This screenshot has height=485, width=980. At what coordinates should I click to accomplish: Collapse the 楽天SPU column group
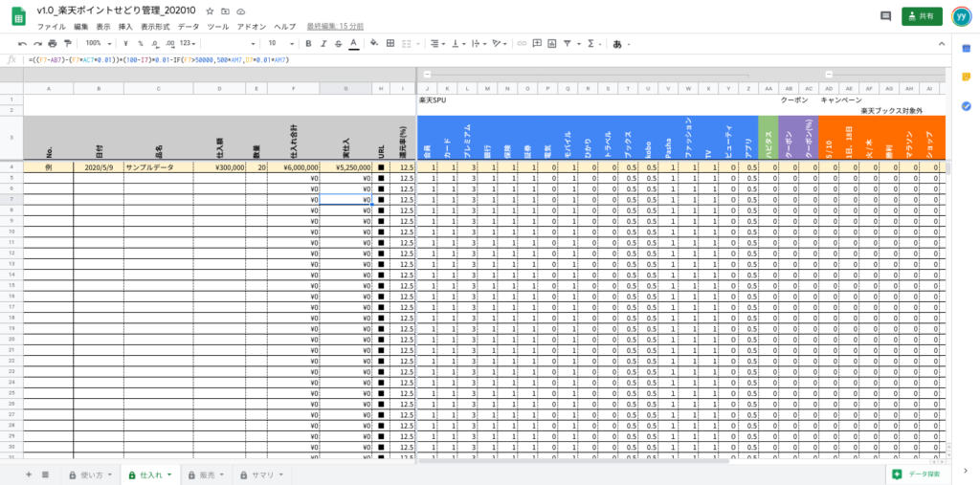coord(427,75)
